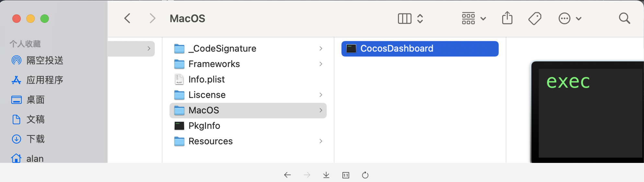644x182 pixels.
Task: Click the Finder forward navigation arrow
Action: [x=152, y=18]
